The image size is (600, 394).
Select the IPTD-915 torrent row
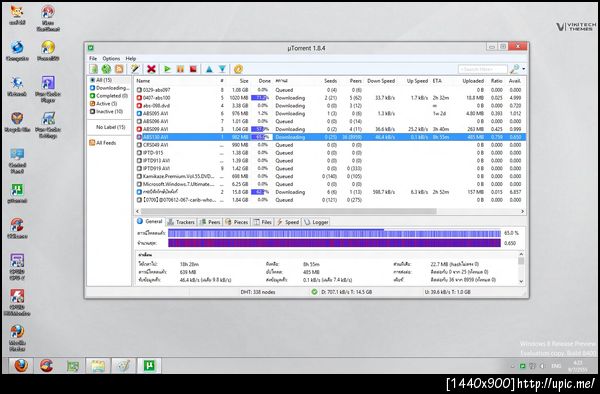[x=331, y=153]
